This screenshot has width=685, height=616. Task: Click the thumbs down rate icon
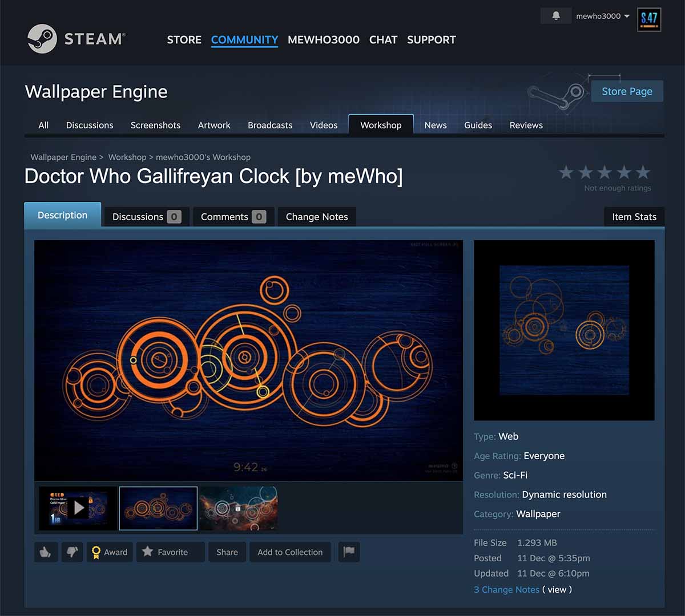[x=72, y=552]
